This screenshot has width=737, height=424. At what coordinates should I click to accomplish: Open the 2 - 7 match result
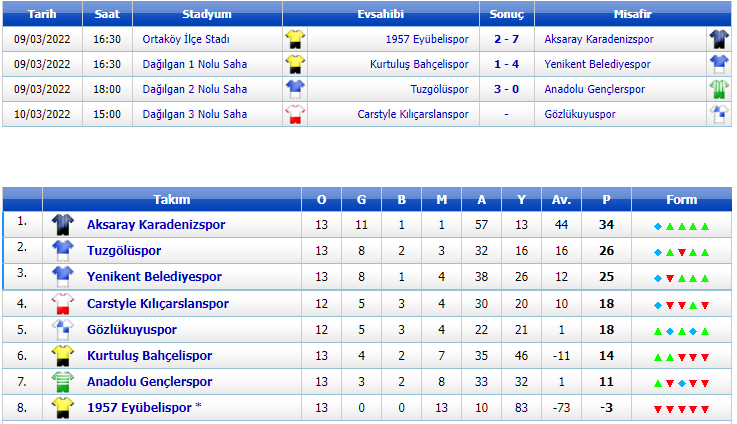tap(506, 39)
